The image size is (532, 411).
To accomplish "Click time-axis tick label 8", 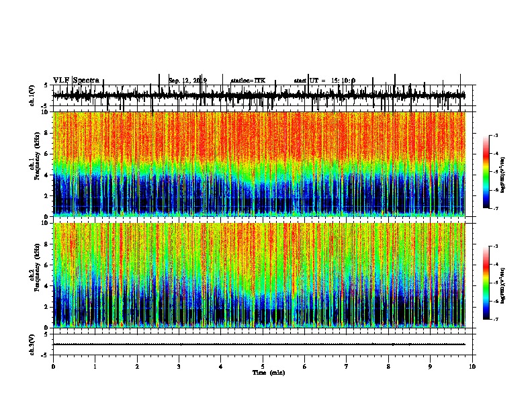I will pyautogui.click(x=388, y=367).
